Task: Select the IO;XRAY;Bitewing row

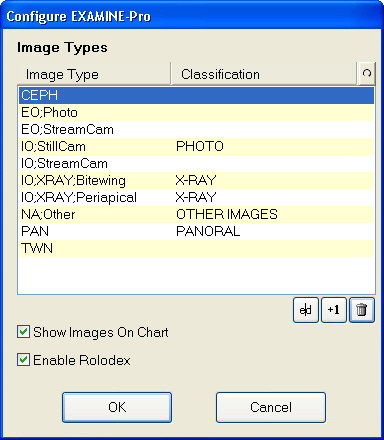Action: [196, 180]
